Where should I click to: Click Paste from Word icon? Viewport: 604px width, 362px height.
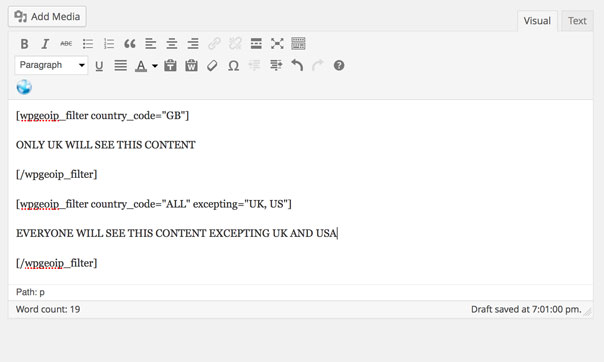[x=191, y=66]
